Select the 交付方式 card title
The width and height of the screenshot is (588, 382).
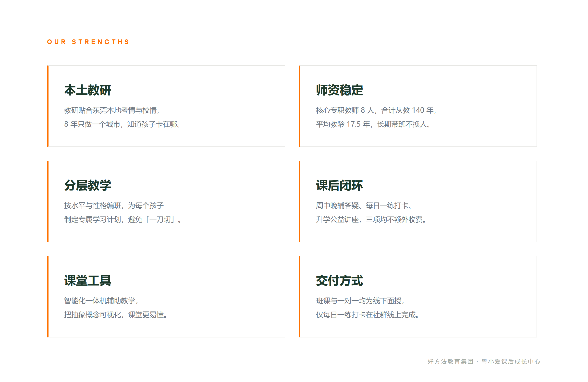pos(340,281)
